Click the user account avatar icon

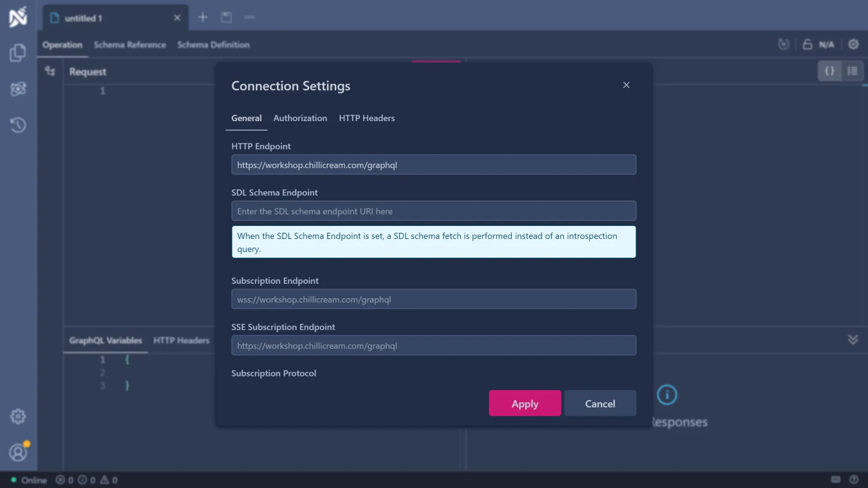[18, 452]
